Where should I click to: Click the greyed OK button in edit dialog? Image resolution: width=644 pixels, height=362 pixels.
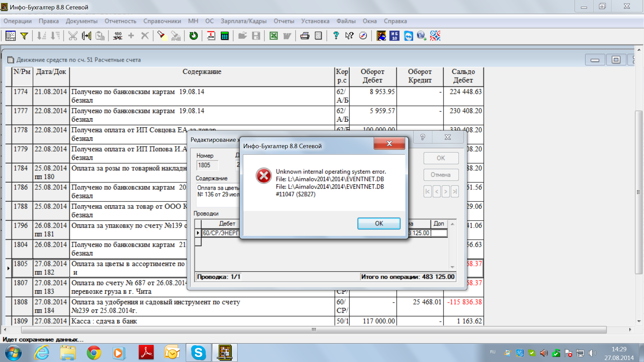click(x=441, y=158)
